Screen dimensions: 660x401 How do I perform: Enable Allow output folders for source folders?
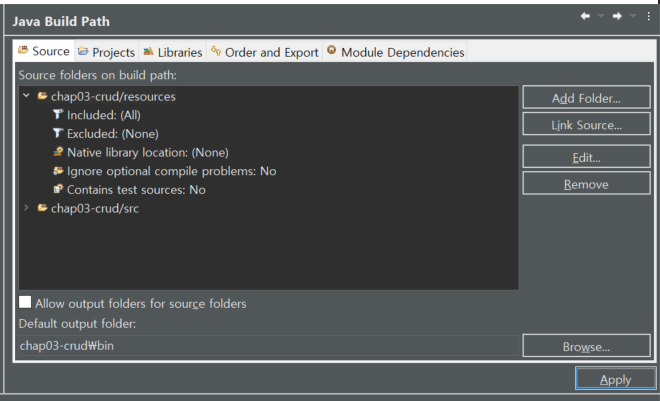coord(25,302)
